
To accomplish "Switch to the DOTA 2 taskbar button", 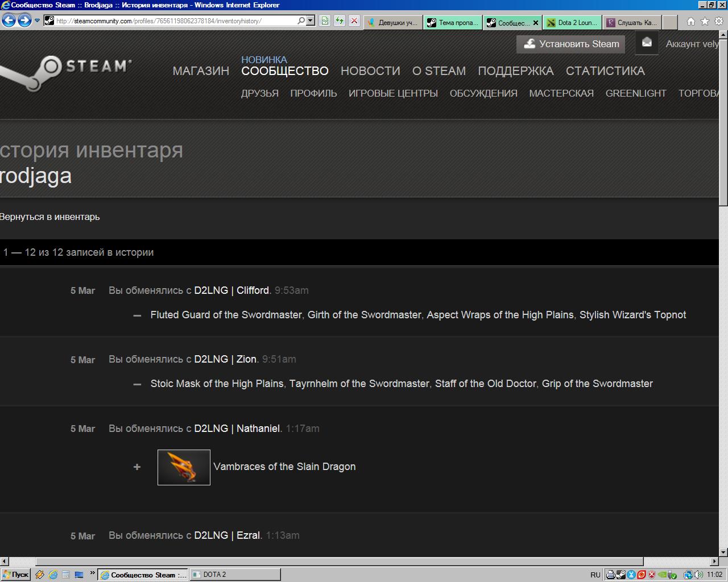I will [234, 575].
